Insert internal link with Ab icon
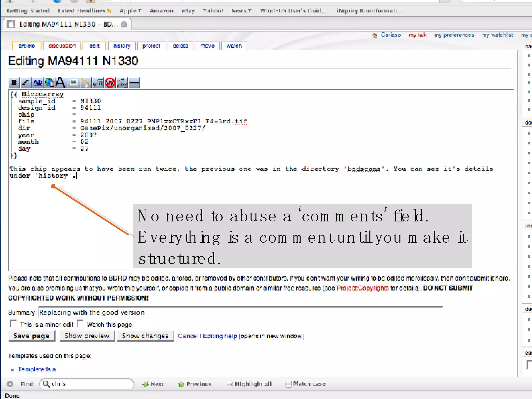 [38, 83]
